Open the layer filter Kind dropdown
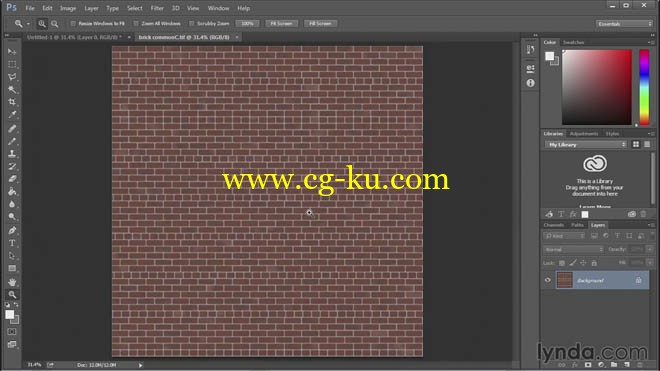Screen dimensions: 660x371 pos(564,236)
